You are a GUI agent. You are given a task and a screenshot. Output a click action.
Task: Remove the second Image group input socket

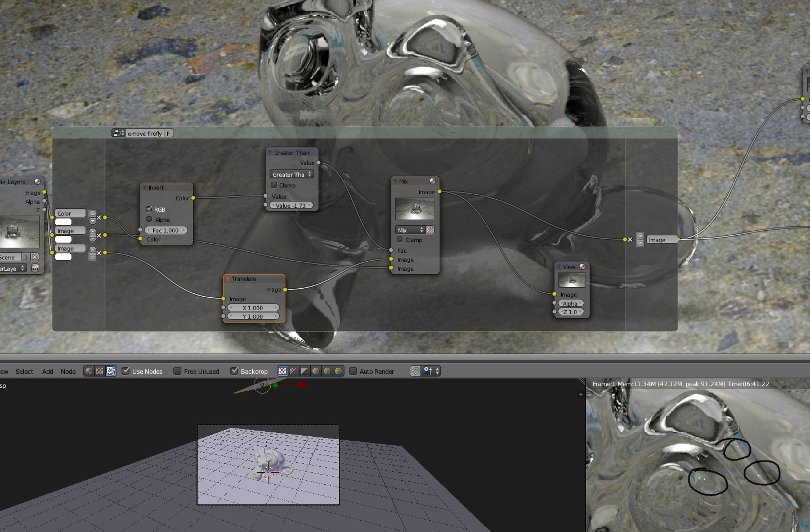coord(99,253)
